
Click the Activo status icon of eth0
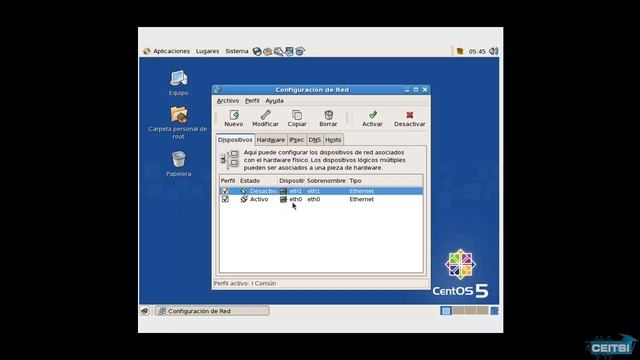tap(244, 199)
